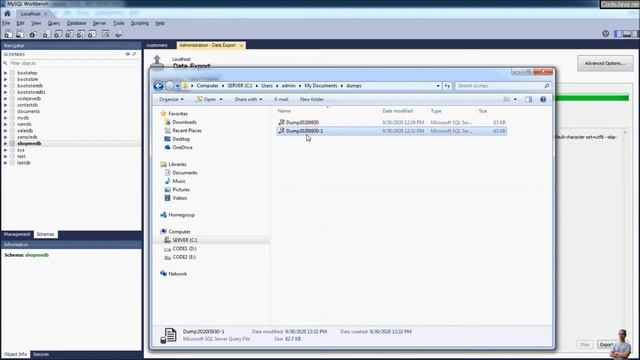Click the search table data toolbar icon
Viewport: 640px width, 360px height.
tap(106, 34)
